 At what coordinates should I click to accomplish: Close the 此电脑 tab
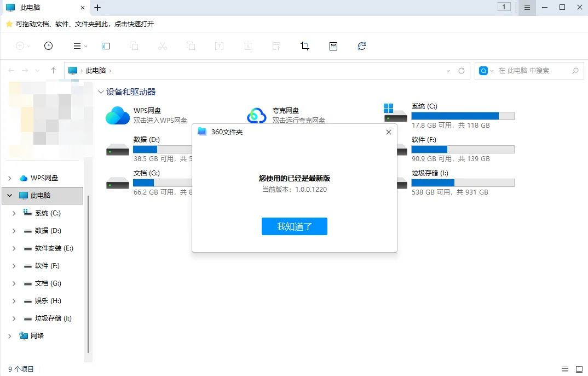83,8
